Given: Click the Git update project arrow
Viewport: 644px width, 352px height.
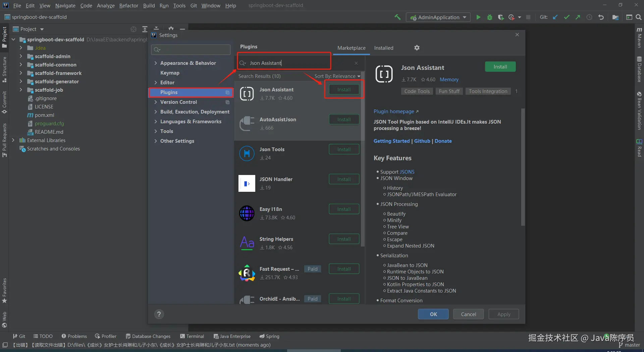Looking at the screenshot, I should point(555,17).
